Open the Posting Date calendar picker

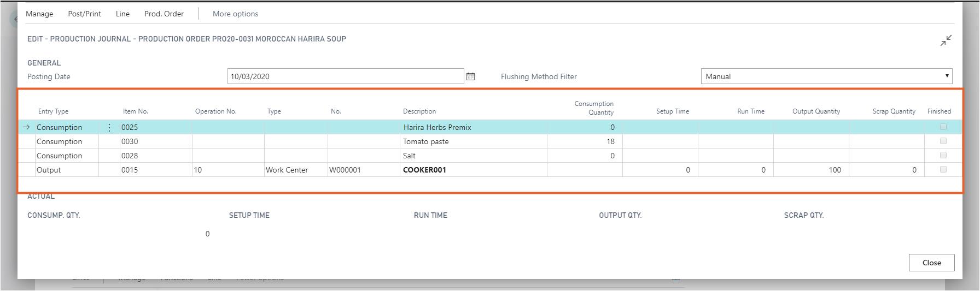coord(470,77)
